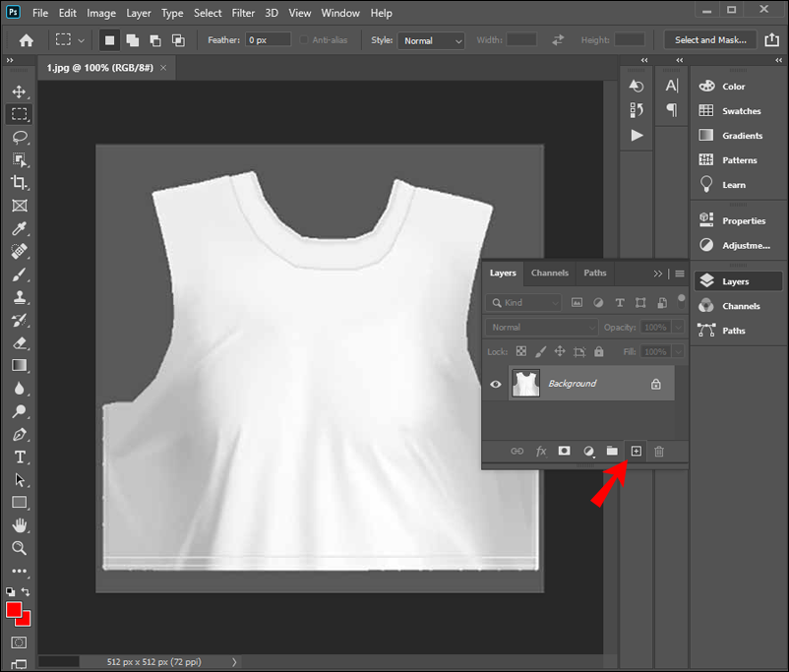The width and height of the screenshot is (789, 672).
Task: Open the Style dropdown set to Normal
Action: (x=431, y=40)
